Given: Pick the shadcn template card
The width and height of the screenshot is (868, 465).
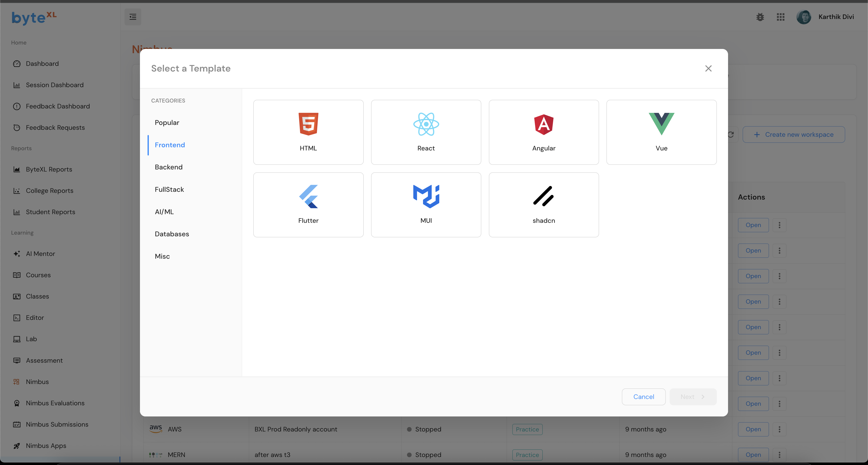Looking at the screenshot, I should [x=544, y=205].
